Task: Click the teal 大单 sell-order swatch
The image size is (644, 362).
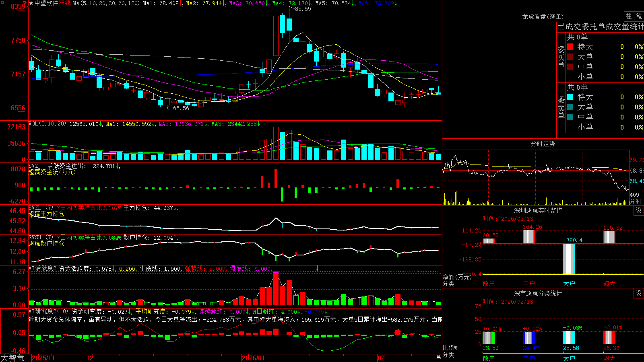Action: (570, 107)
